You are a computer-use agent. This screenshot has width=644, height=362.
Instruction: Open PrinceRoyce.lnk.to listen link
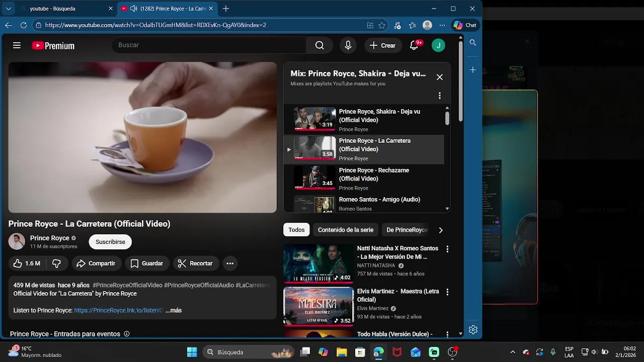point(119,310)
